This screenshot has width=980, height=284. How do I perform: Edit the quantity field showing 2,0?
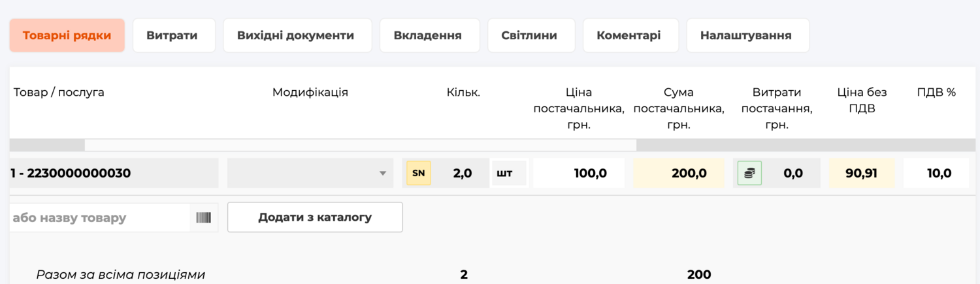(x=460, y=173)
